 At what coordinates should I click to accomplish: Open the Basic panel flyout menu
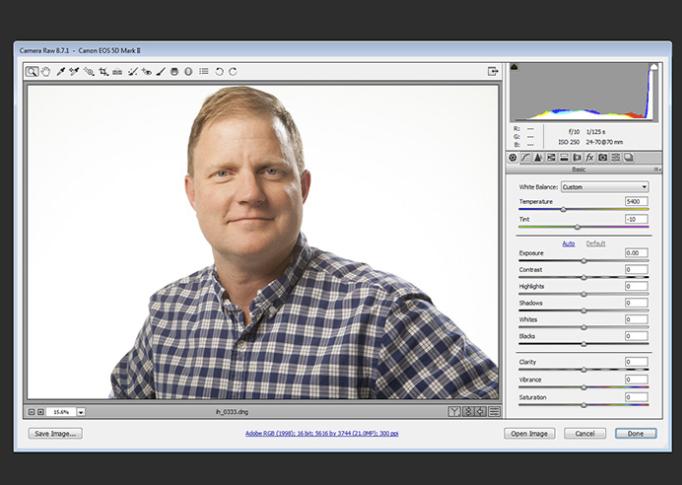click(657, 170)
